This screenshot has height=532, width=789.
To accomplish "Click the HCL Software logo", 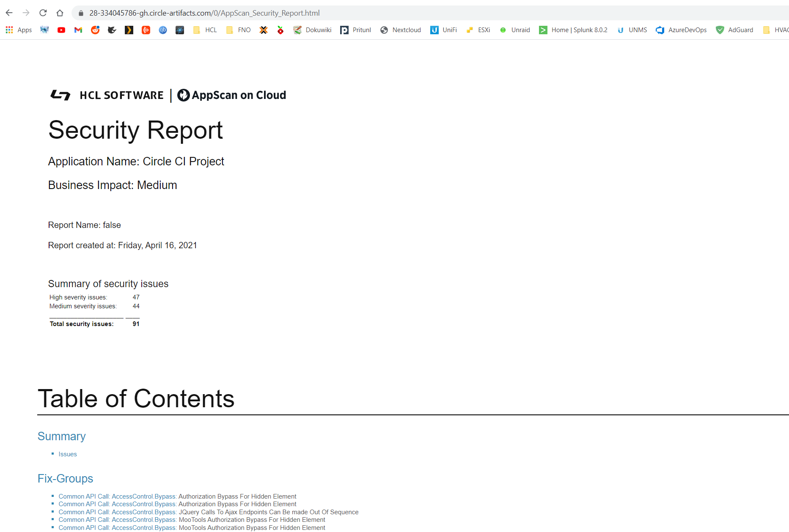I will (107, 95).
